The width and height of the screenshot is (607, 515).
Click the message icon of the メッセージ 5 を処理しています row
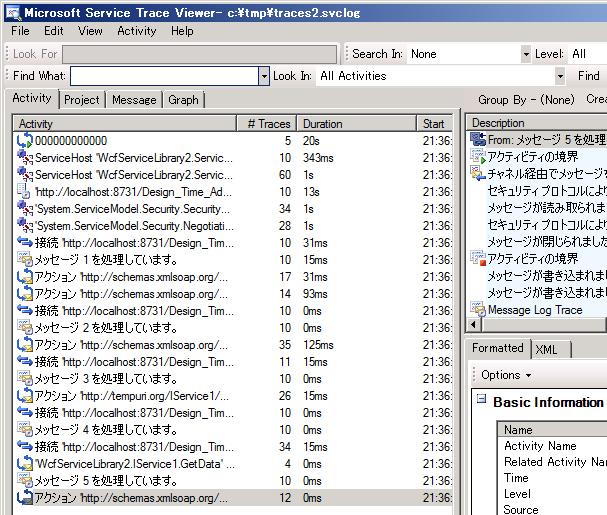tap(25, 481)
